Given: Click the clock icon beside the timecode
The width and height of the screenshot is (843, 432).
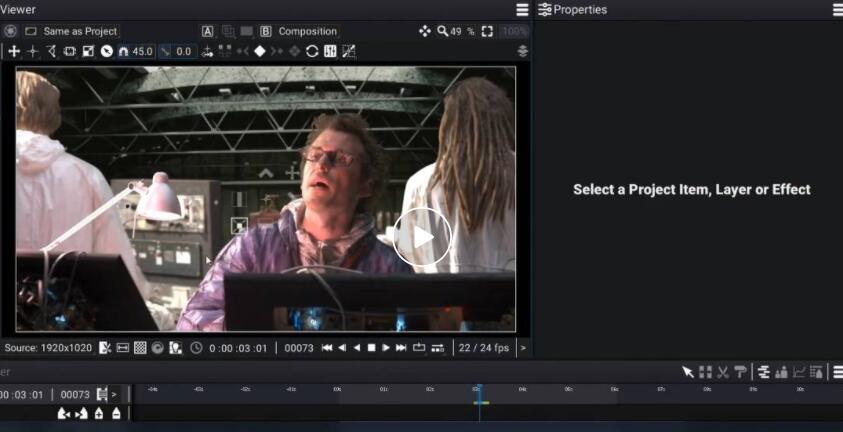Looking at the screenshot, I should 196,348.
